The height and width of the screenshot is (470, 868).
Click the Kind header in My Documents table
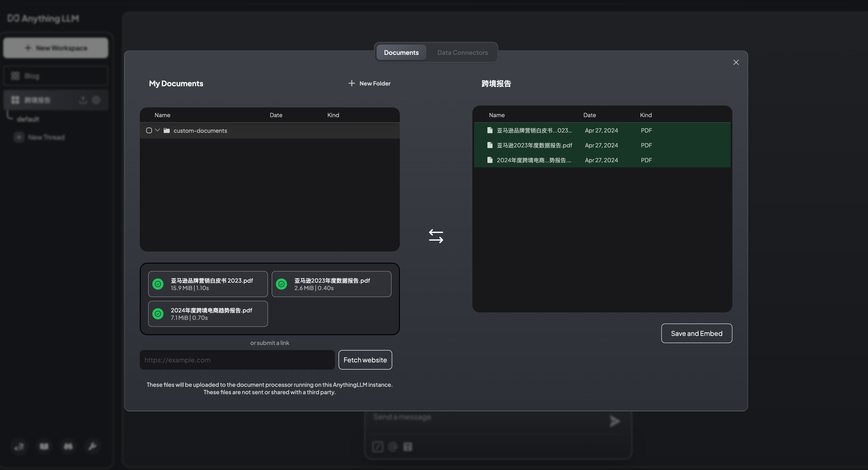coord(333,115)
